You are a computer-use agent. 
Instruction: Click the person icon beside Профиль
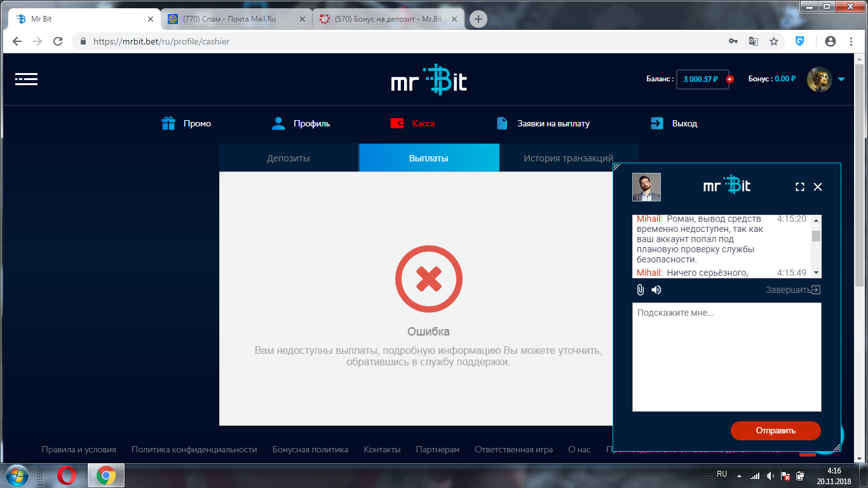pyautogui.click(x=278, y=123)
